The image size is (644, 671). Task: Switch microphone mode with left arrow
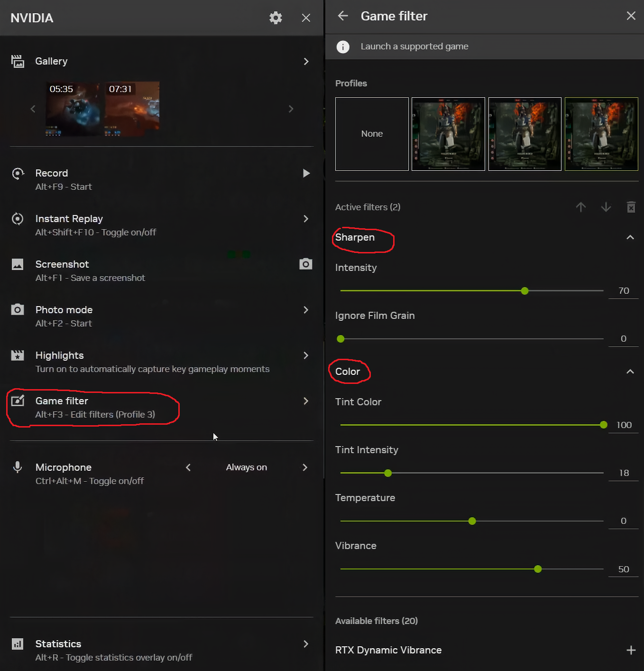pyautogui.click(x=188, y=467)
